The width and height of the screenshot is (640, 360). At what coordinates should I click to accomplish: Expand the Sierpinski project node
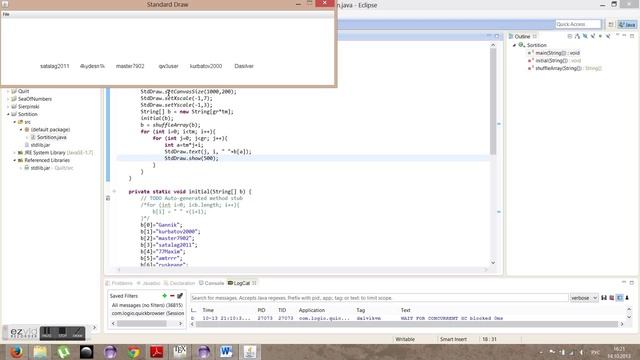pos(8,107)
